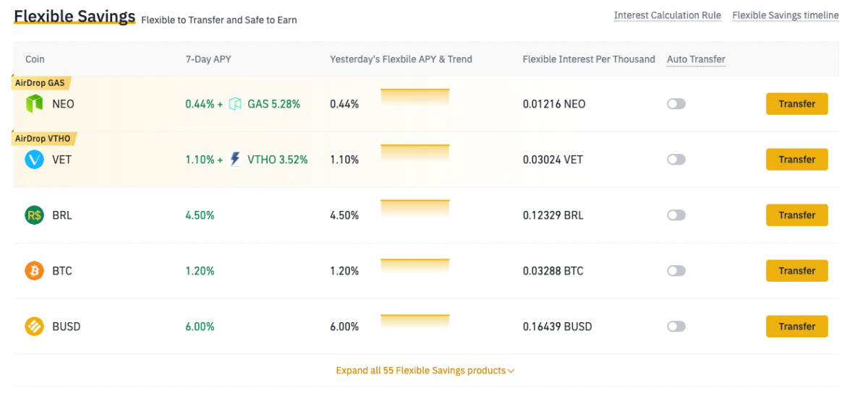Image resolution: width=868 pixels, height=393 pixels.
Task: Click the Coin column header
Action: [35, 59]
